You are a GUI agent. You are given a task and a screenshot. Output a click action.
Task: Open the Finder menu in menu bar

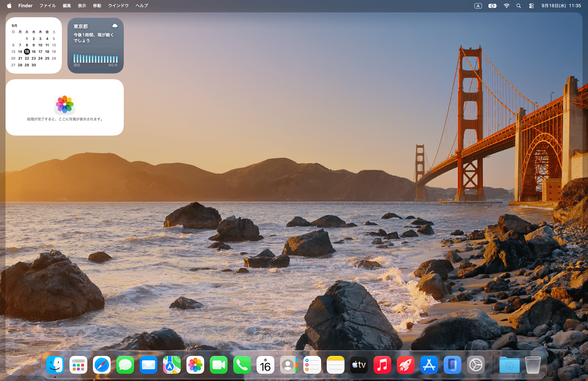(25, 5)
